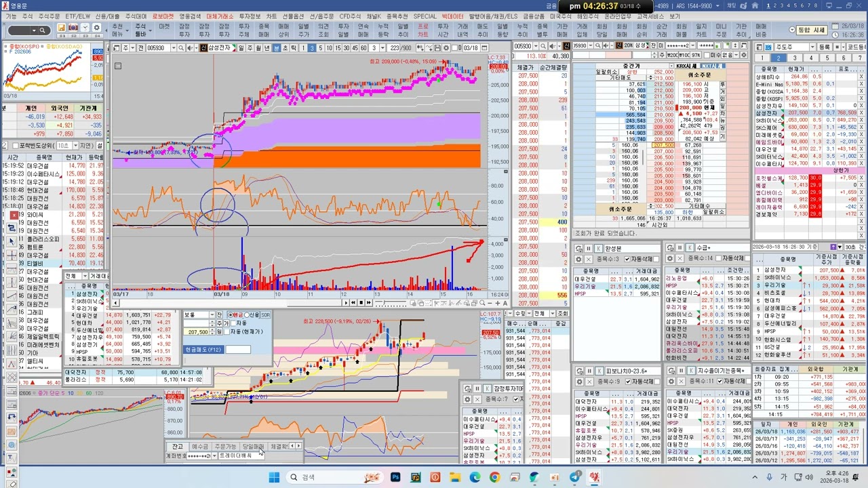Click the refresh icon in 완성본 panel
The width and height of the screenshot is (868, 488).
point(578,248)
